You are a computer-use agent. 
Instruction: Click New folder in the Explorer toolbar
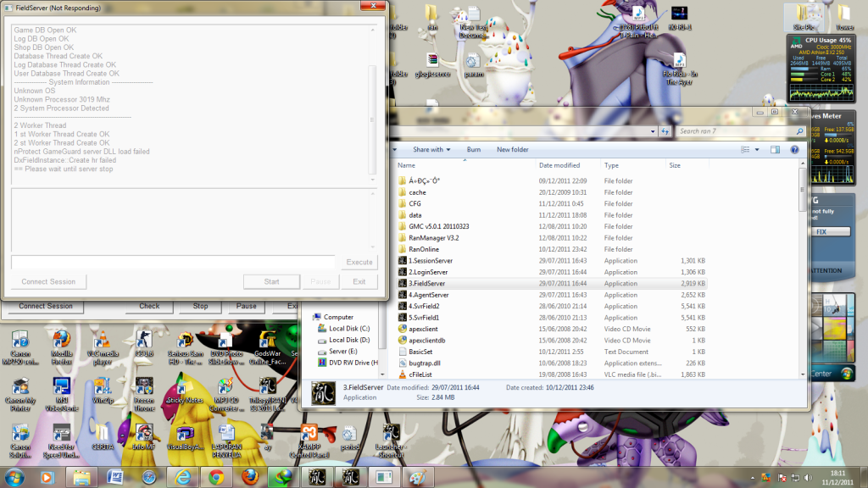pyautogui.click(x=512, y=150)
